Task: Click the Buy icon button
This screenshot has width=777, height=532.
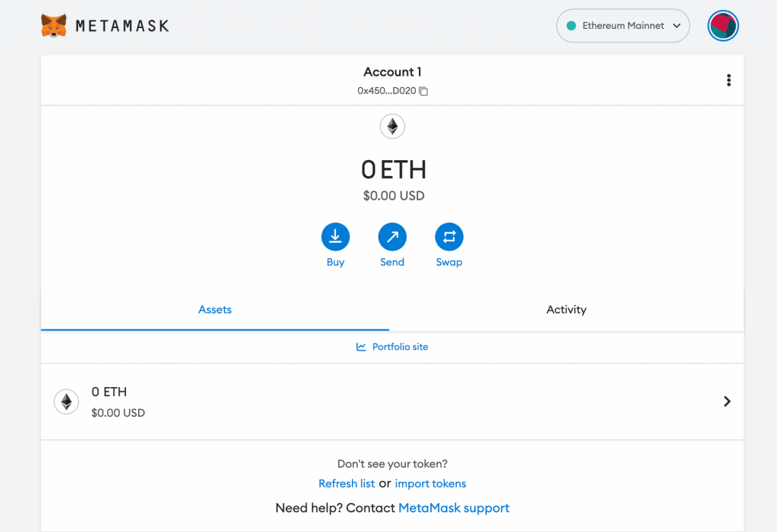Action: pos(335,237)
